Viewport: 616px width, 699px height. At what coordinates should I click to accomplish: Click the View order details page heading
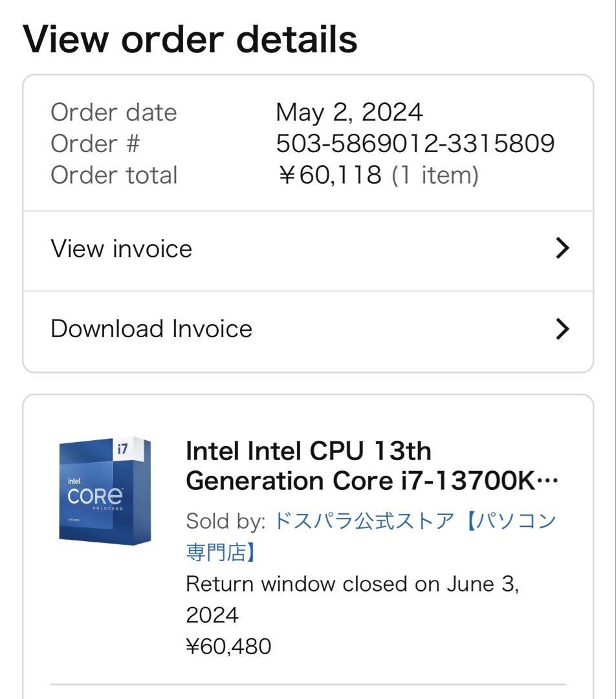pyautogui.click(x=190, y=40)
